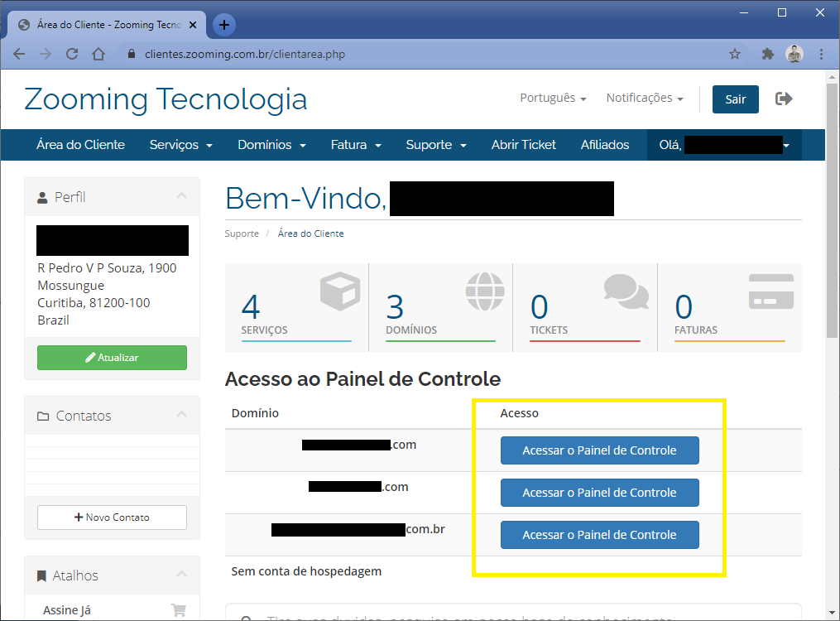
Task: Open the 4 Serviços stat tile
Action: pyautogui.click(x=297, y=307)
